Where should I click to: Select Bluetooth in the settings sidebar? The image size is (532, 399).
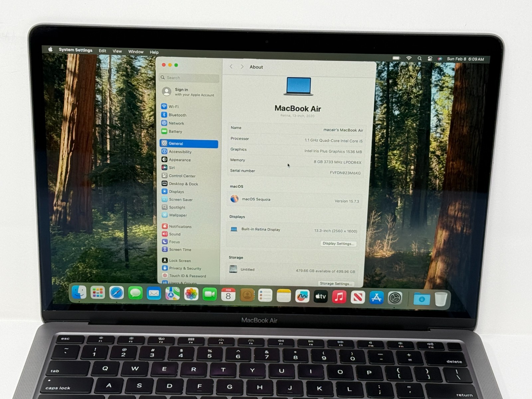coord(189,115)
